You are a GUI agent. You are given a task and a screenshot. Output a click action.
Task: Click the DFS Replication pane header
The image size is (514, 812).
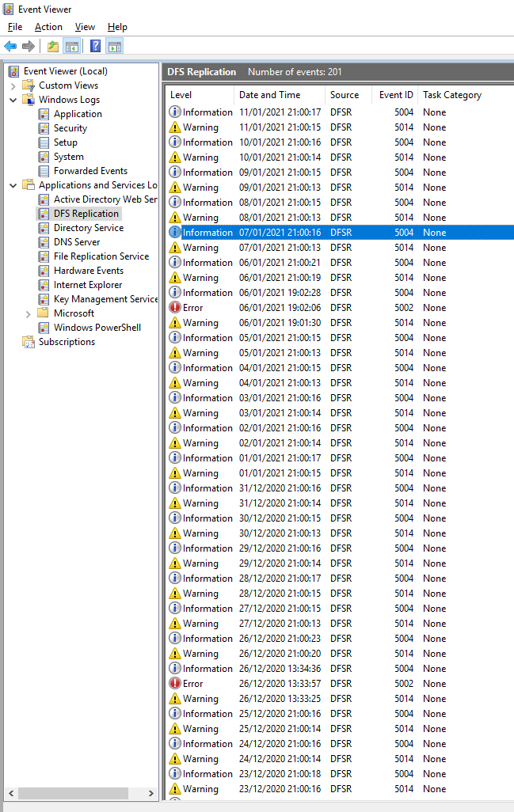pyautogui.click(x=338, y=72)
